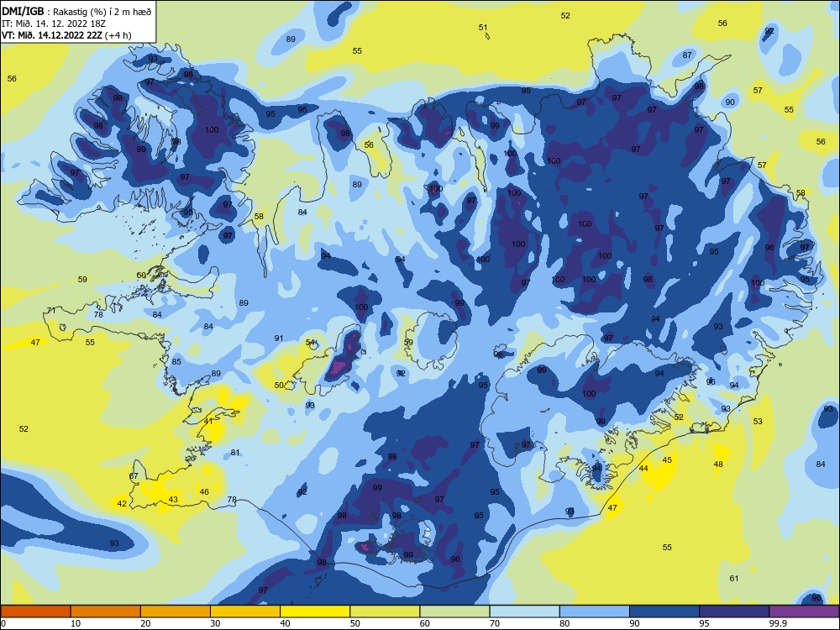The image size is (840, 630).
Task: Click the '51' humidity value on the map
Action: click(483, 28)
